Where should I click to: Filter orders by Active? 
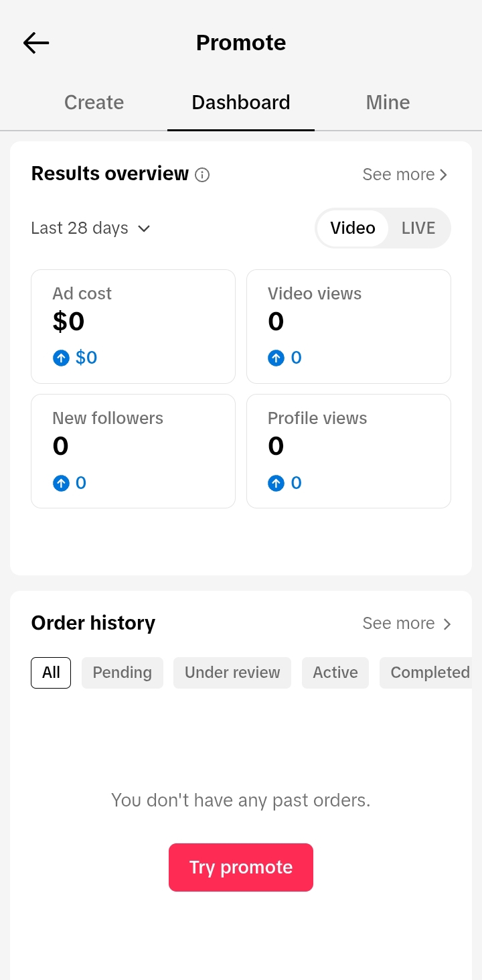tap(335, 673)
